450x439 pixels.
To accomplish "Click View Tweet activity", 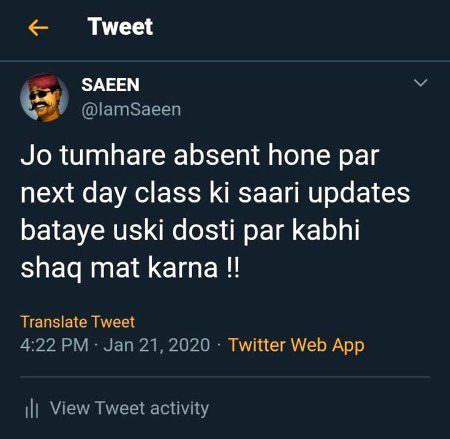I will (x=129, y=408).
